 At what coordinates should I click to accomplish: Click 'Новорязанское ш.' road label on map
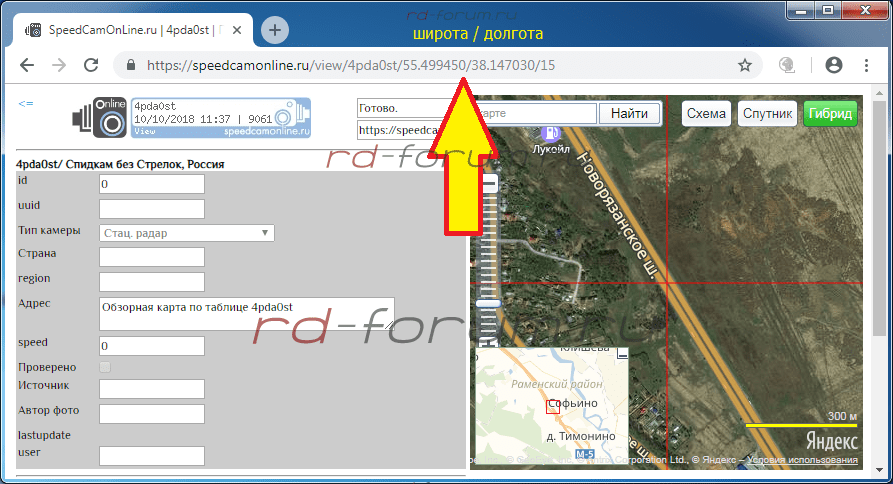[x=617, y=215]
